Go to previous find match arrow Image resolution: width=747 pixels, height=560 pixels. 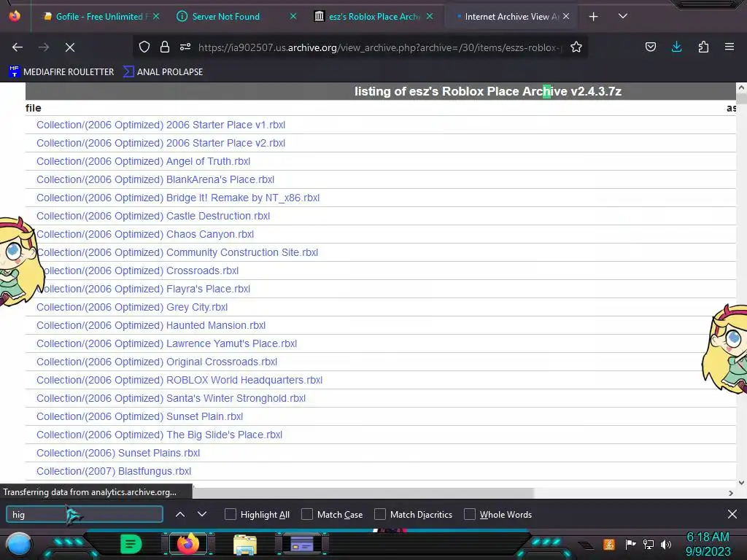(180, 514)
